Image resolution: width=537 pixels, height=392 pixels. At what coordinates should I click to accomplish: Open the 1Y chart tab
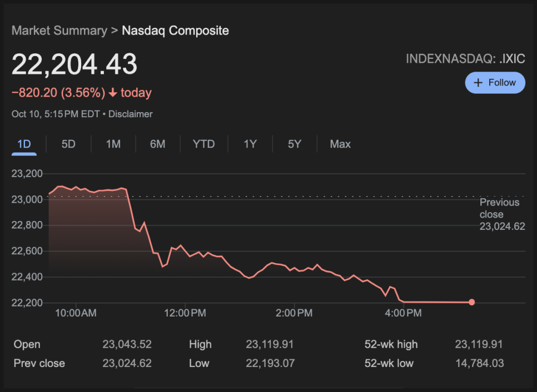click(250, 144)
